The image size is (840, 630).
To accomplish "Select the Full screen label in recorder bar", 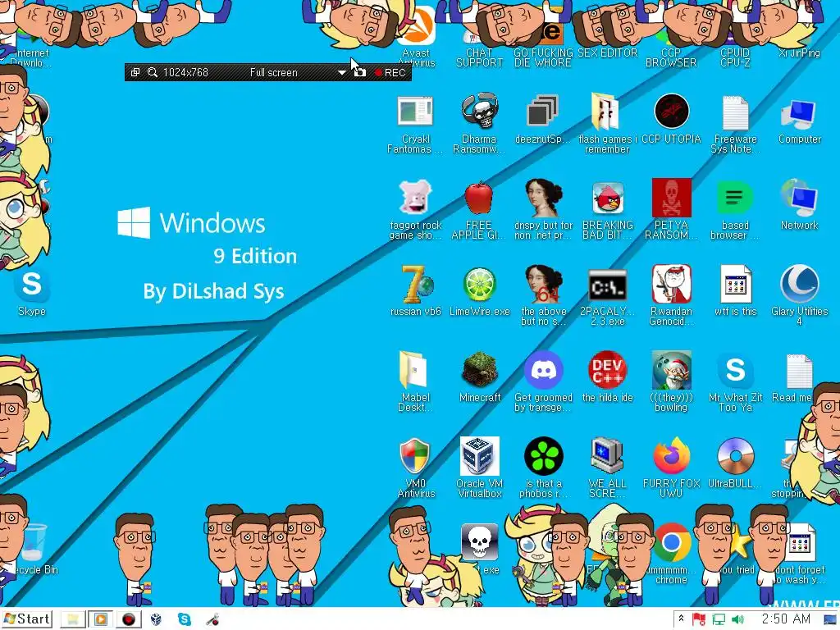I will pyautogui.click(x=273, y=72).
